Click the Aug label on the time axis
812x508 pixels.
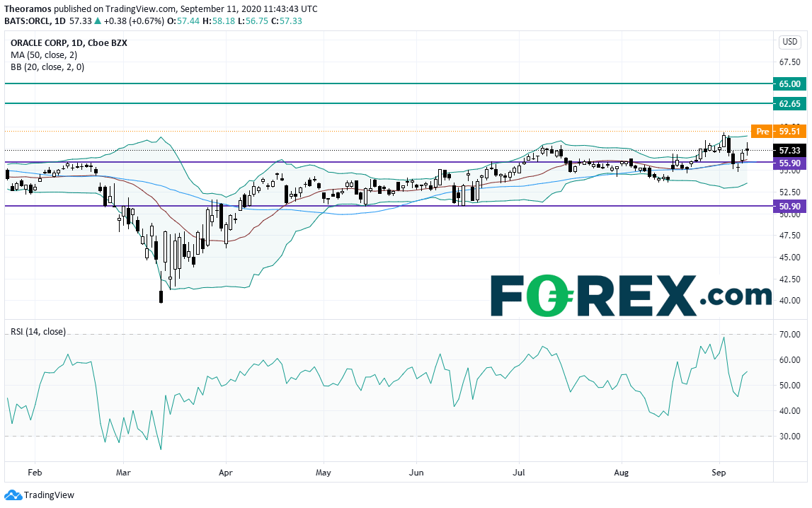pos(621,473)
